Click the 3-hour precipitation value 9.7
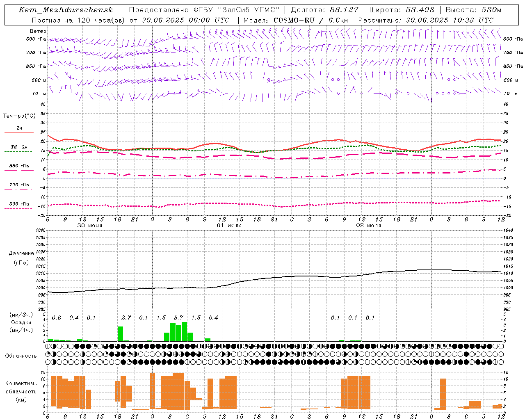The image size is (525, 420). (x=178, y=317)
